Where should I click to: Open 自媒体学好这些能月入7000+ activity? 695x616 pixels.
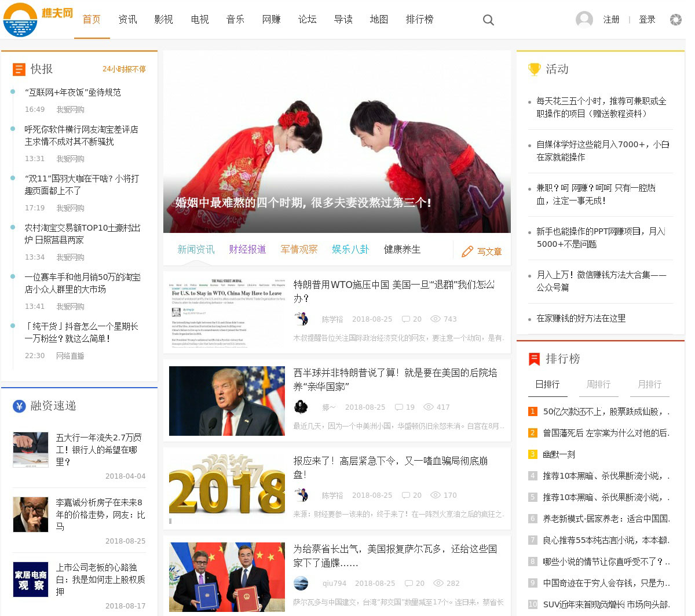tap(602, 151)
